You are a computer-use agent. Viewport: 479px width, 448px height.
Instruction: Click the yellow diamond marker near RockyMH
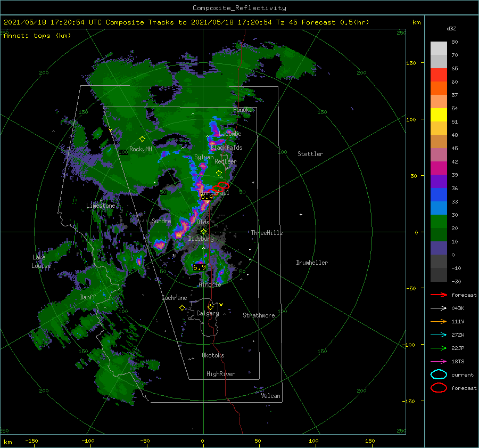(142, 139)
